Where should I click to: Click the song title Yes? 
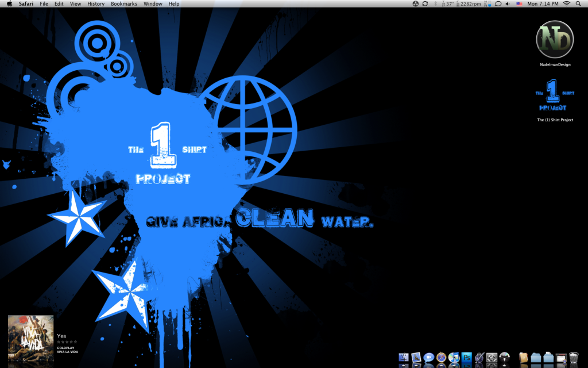tap(61, 336)
